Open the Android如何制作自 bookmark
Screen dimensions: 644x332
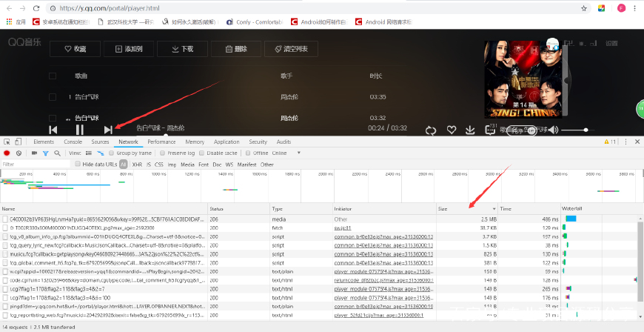(x=319, y=21)
